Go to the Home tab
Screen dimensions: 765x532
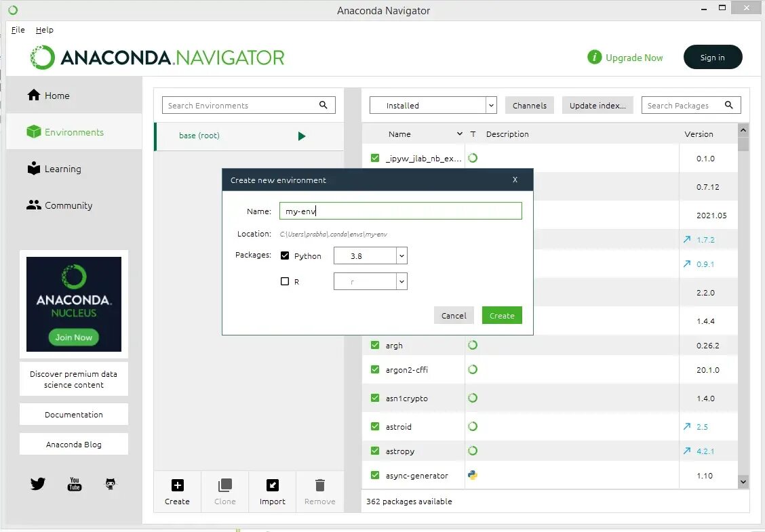pos(74,96)
